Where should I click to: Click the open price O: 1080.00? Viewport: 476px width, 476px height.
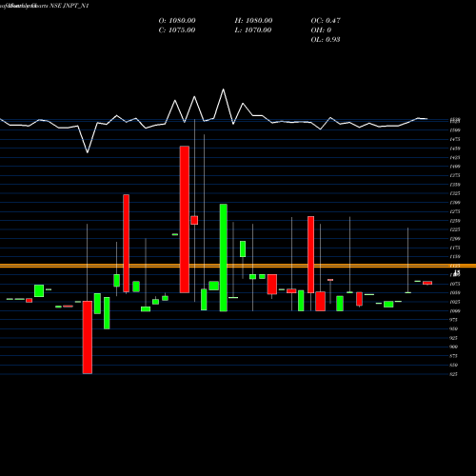(x=177, y=21)
